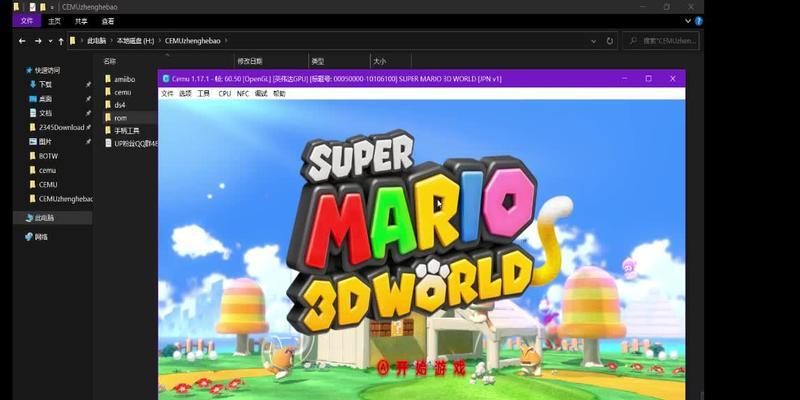The image size is (800, 400).
Task: Click CEMUzhenghebao in the address breadcrumb
Action: click(x=192, y=41)
